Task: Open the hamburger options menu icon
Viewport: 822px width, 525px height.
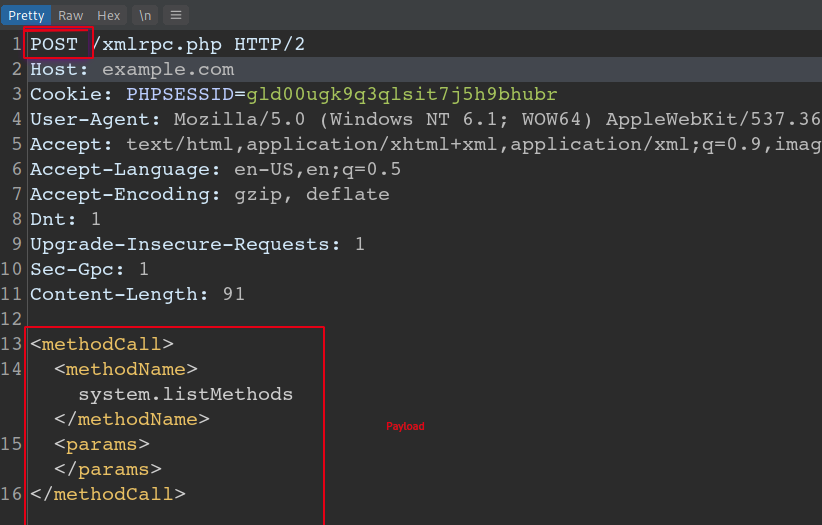Action: [x=176, y=15]
